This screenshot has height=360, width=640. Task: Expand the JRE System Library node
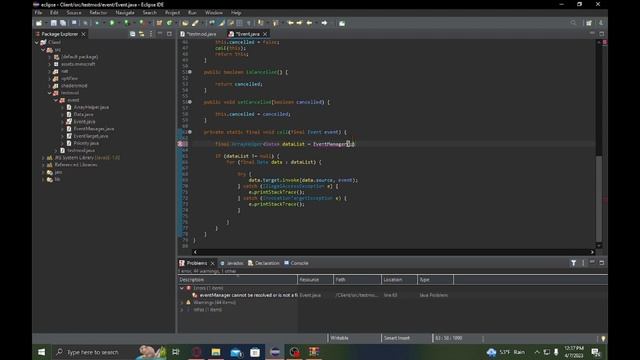(43, 158)
